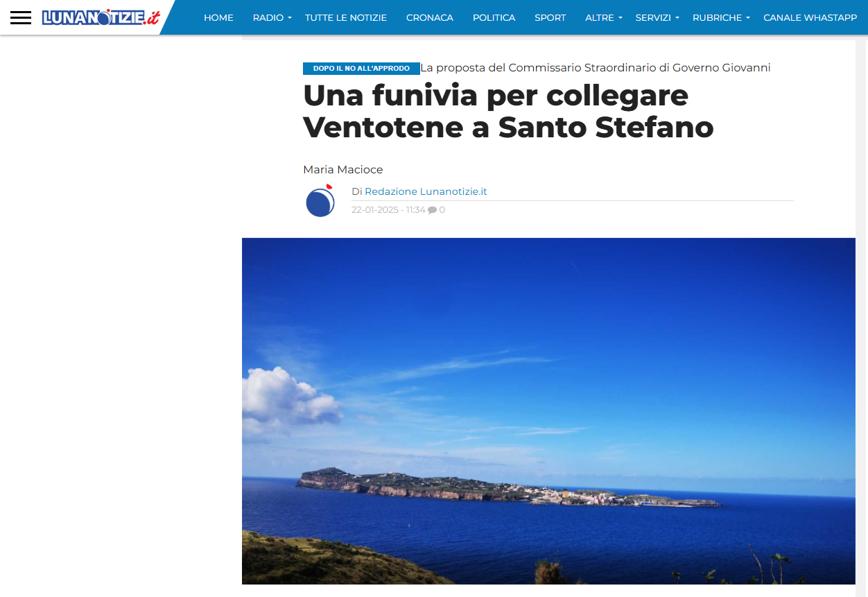Viewport: 868px width, 597px height.
Task: Click the Ventotene island article photo
Action: point(548,411)
